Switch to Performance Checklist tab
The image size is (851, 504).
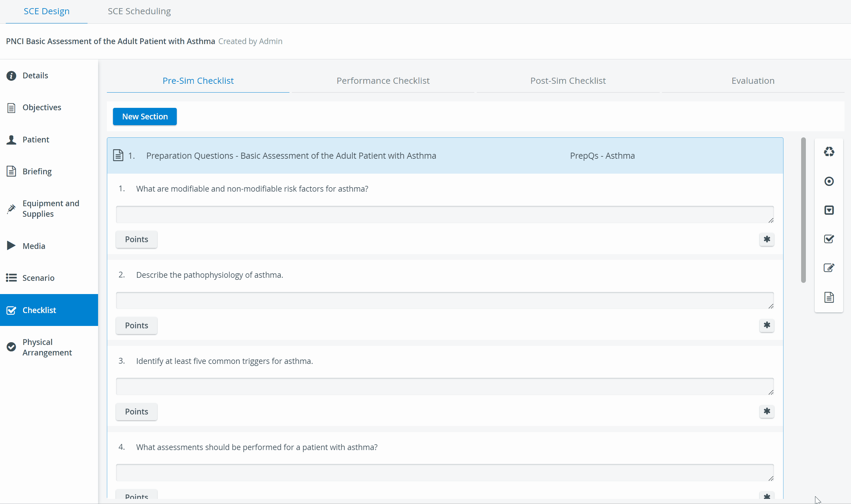[x=383, y=81]
